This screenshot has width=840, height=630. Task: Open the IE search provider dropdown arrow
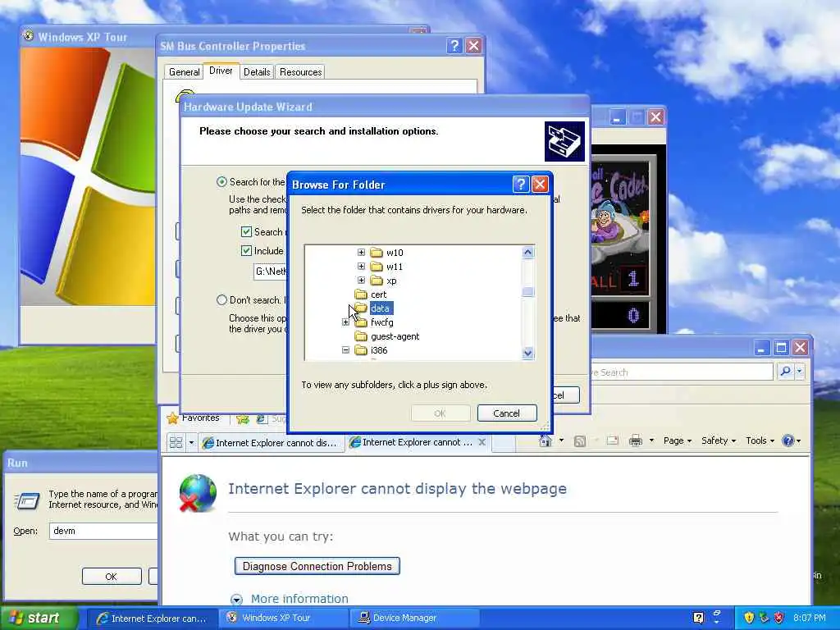point(799,371)
